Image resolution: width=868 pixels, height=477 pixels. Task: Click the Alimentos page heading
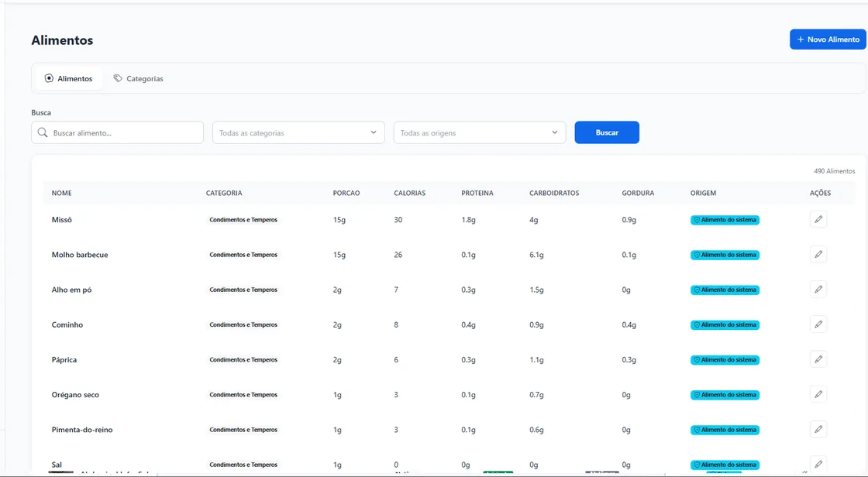(62, 39)
